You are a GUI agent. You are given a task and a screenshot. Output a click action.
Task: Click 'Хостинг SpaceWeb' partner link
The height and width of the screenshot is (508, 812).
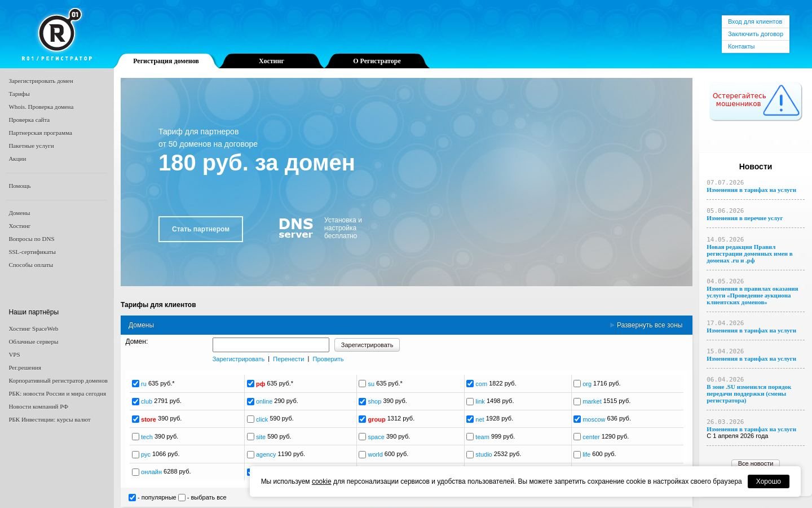pos(33,329)
